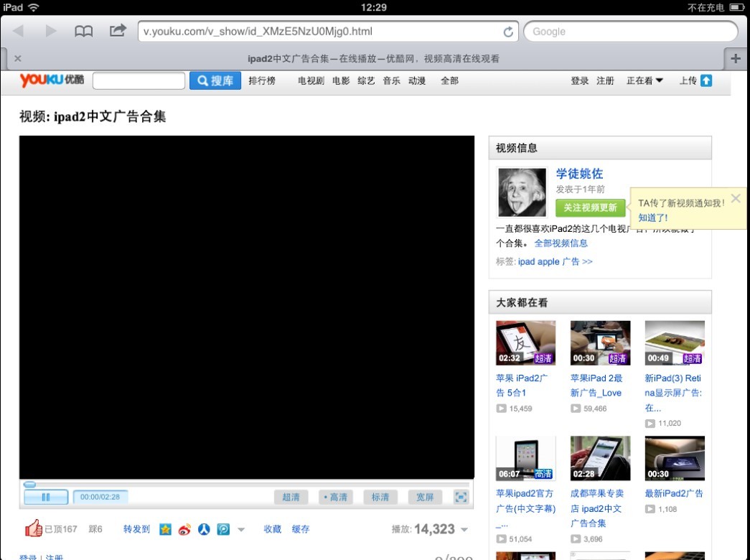Open the Safari bookmarks book icon
This screenshot has height=560, width=750.
[x=84, y=32]
